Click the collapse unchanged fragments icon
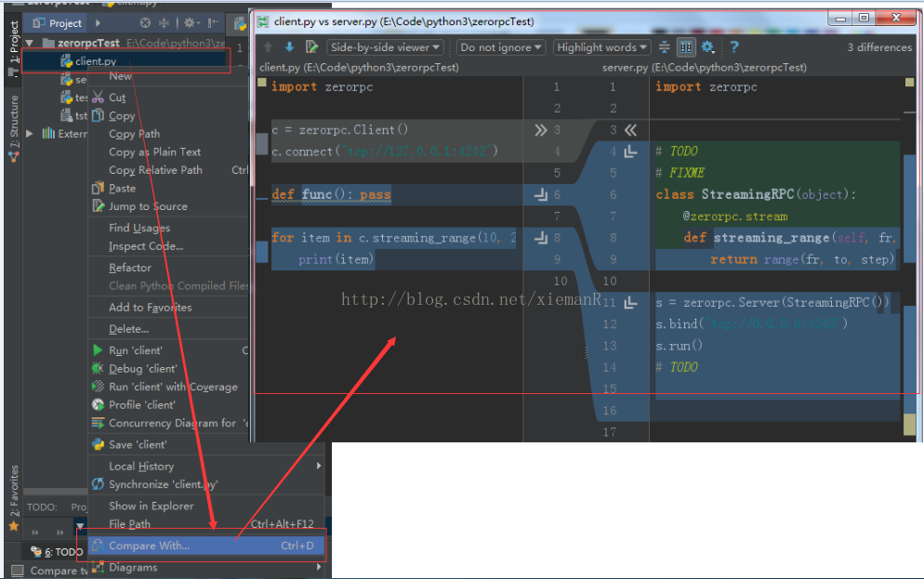 pyautogui.click(x=664, y=47)
